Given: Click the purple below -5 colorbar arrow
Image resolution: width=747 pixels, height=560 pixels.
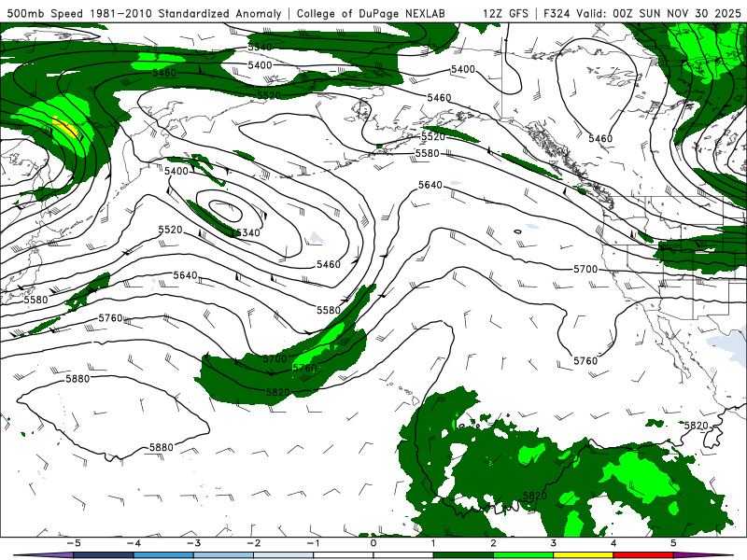Looking at the screenshot, I should (43, 555).
